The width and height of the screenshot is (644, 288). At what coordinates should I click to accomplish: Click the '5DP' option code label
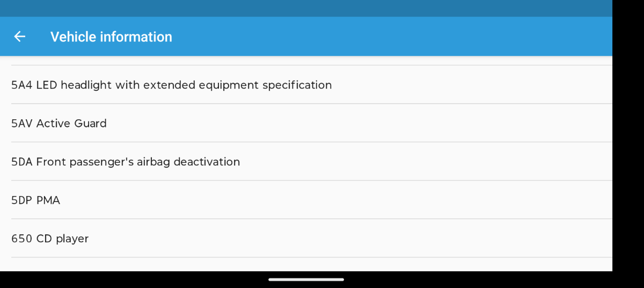22,200
